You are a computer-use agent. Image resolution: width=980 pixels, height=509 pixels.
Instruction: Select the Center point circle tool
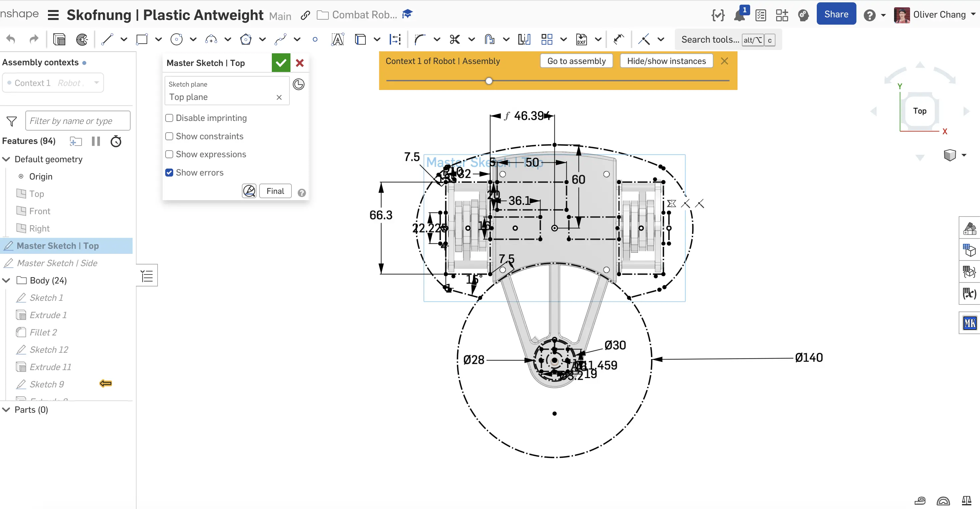[x=177, y=39]
